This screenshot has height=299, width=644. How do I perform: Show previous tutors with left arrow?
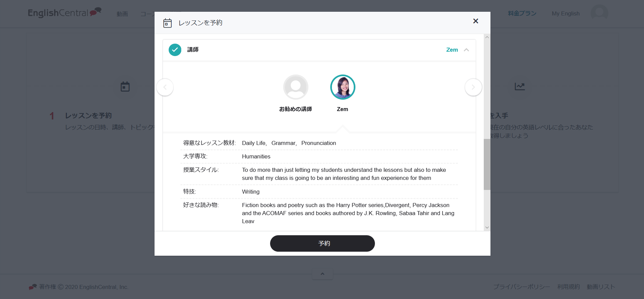[x=165, y=87]
